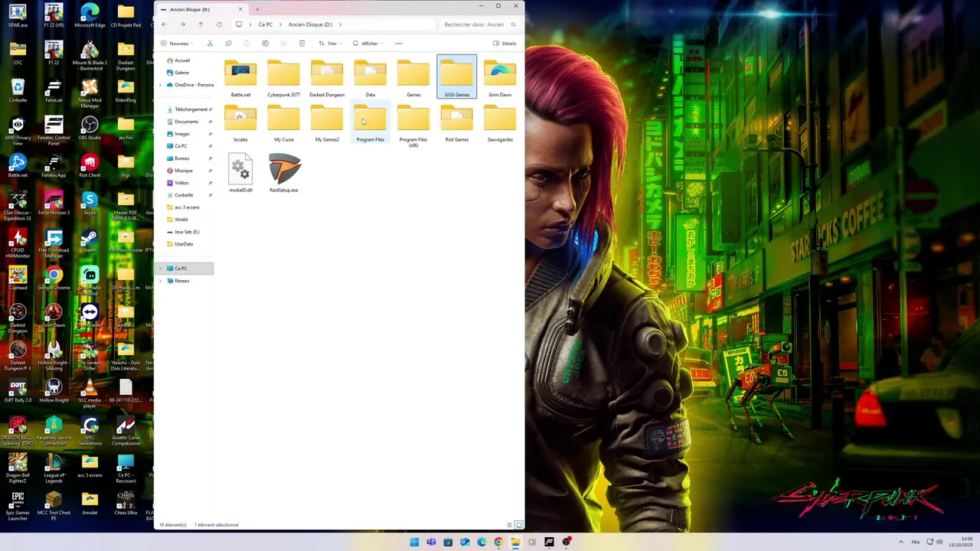
Task: Select the msdia80.dll file
Action: point(240,173)
